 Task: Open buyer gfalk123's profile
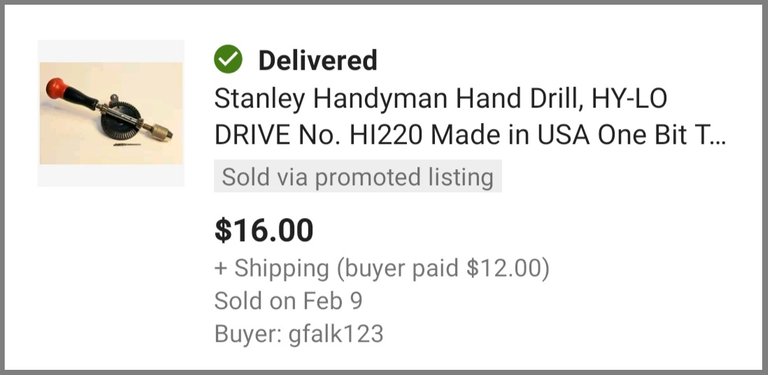(x=336, y=334)
